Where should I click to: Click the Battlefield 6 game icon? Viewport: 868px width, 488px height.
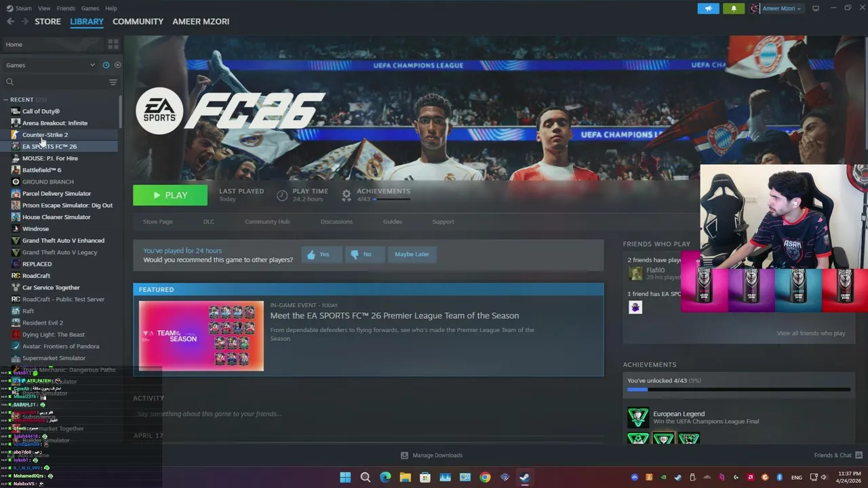pos(16,170)
